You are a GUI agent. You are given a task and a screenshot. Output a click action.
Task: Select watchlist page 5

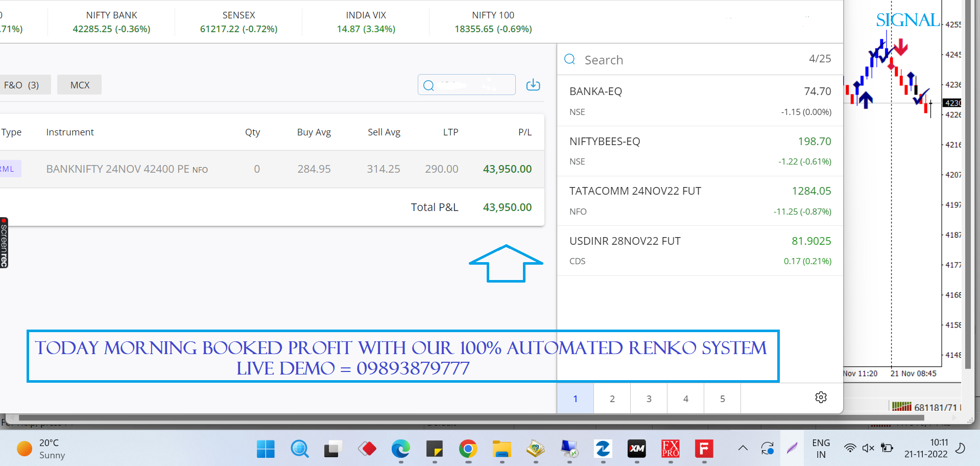pyautogui.click(x=723, y=399)
